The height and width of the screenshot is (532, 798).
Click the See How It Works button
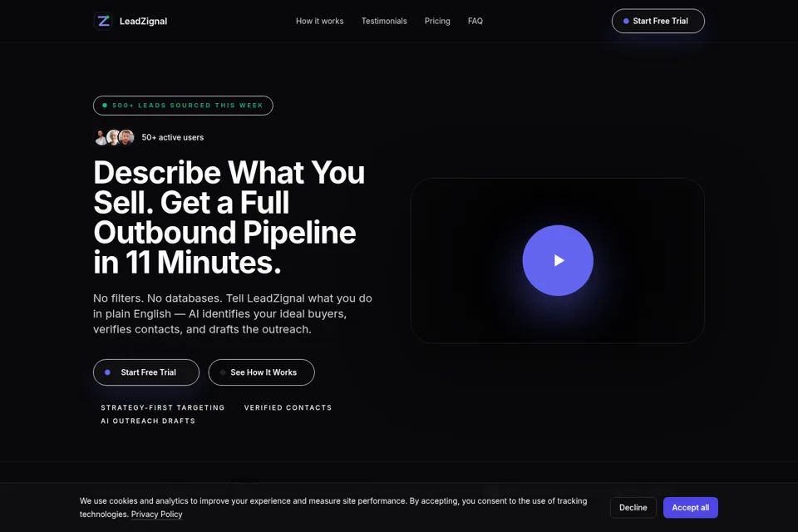click(x=261, y=372)
